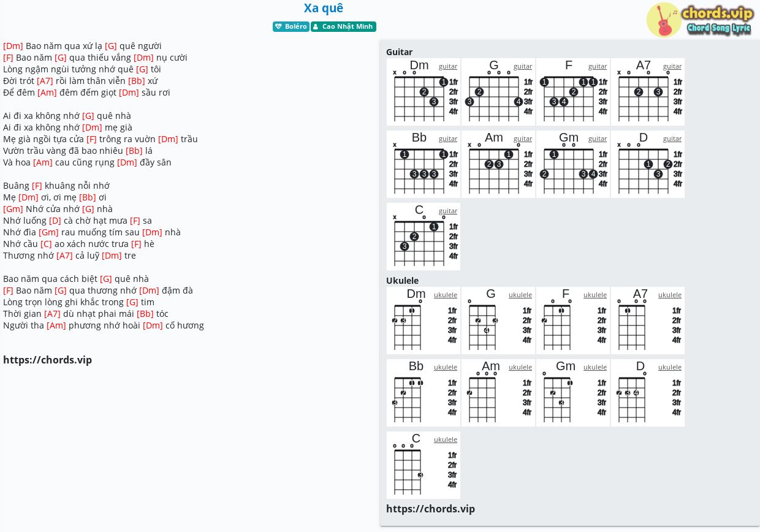Open guitar link for Gm chord

click(x=598, y=139)
